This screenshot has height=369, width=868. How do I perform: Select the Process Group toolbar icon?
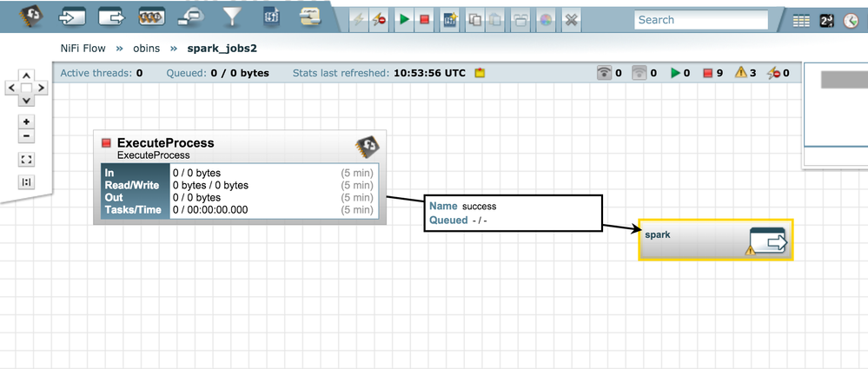point(152,16)
